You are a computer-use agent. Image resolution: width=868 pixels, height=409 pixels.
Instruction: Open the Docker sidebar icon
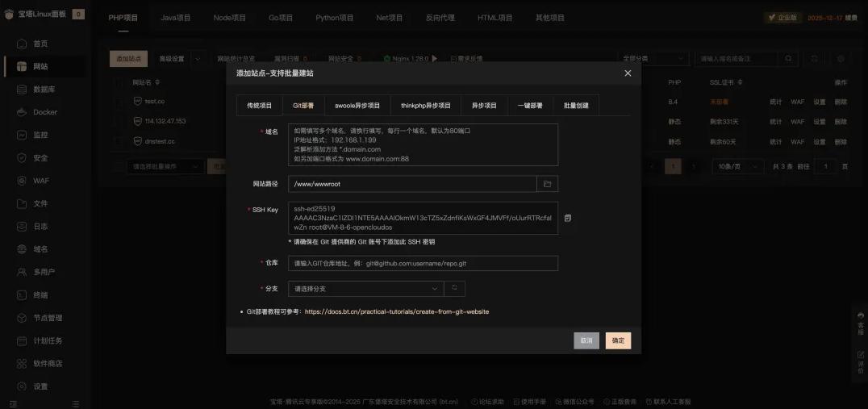pyautogui.click(x=22, y=112)
